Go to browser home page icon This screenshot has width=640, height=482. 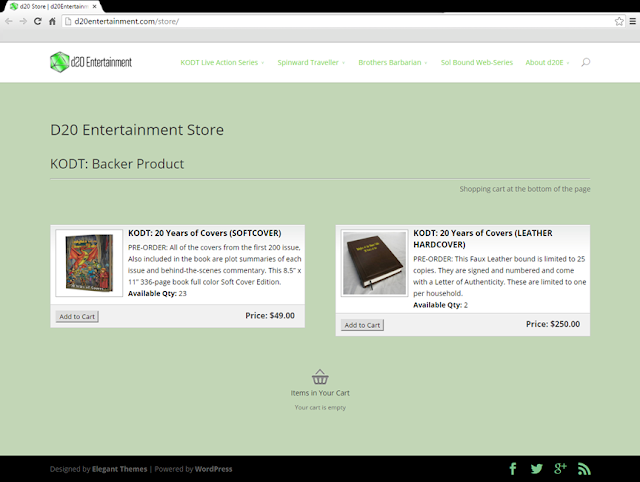point(52,21)
